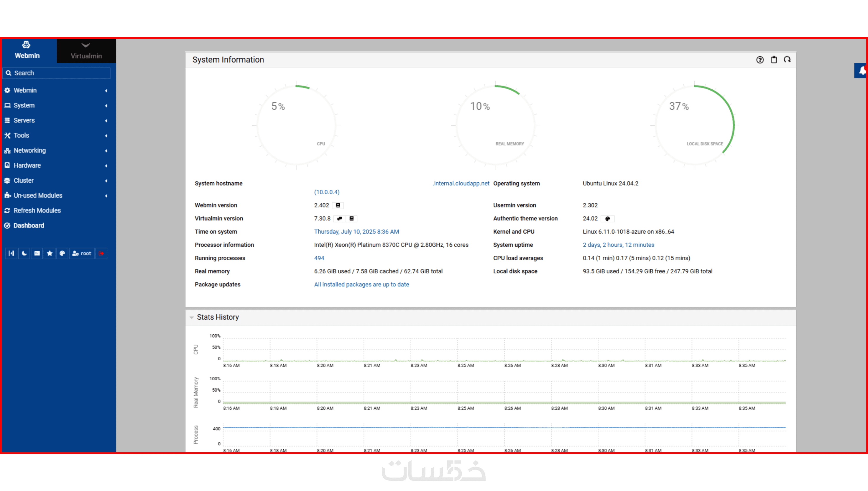Open the help question mark icon

pos(760,60)
